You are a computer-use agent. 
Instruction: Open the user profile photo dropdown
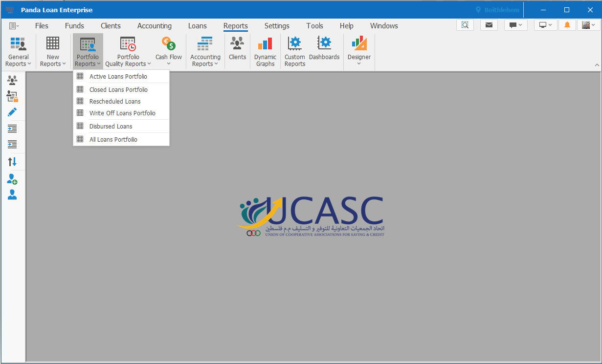[588, 25]
